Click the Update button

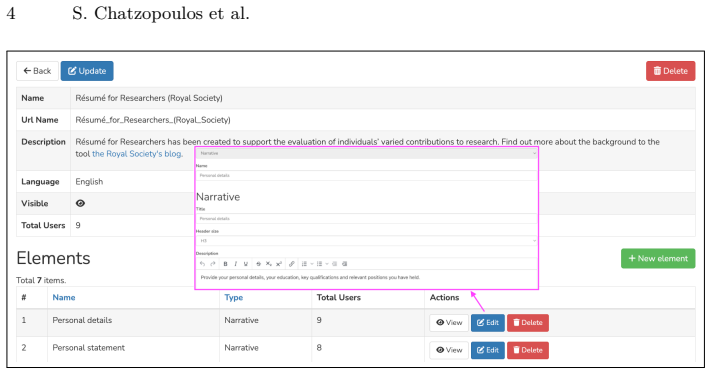tap(87, 71)
